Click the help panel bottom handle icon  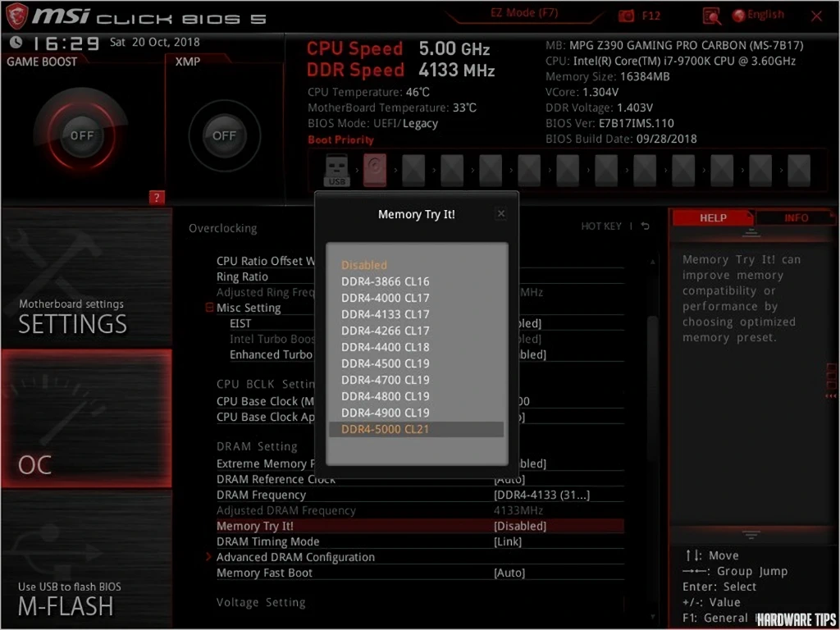[x=751, y=535]
